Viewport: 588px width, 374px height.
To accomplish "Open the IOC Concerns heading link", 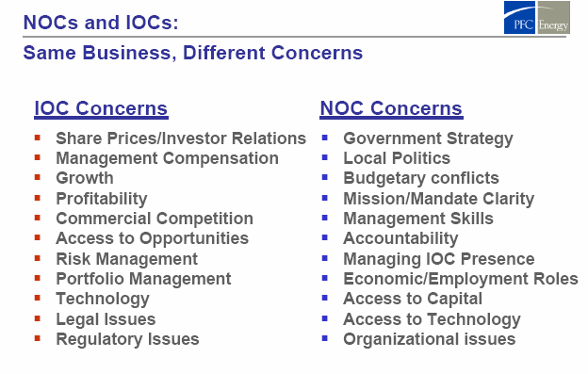I will click(x=101, y=108).
